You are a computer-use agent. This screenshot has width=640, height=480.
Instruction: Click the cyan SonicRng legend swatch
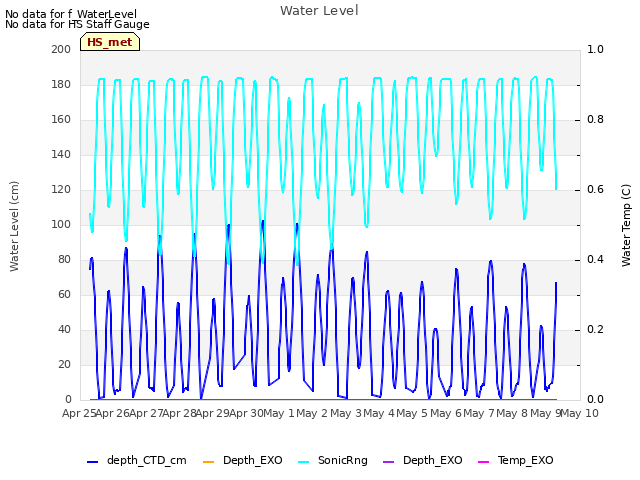pos(304,462)
